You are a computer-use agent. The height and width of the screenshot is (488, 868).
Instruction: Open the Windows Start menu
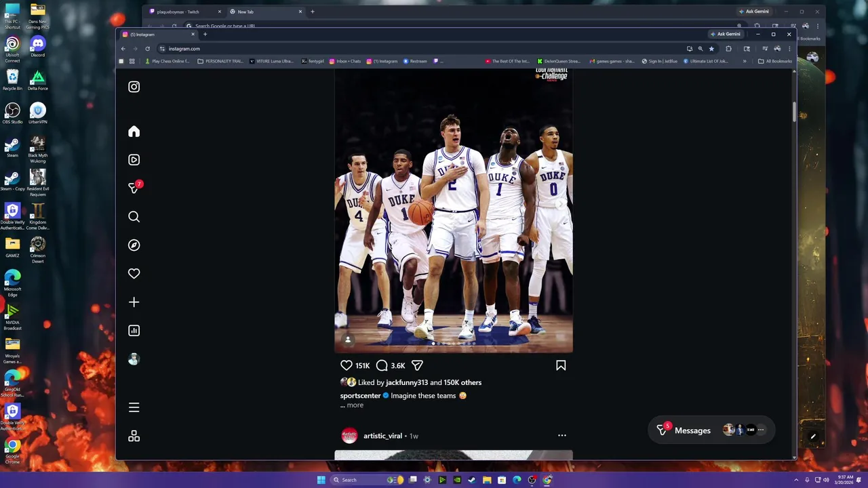321,480
